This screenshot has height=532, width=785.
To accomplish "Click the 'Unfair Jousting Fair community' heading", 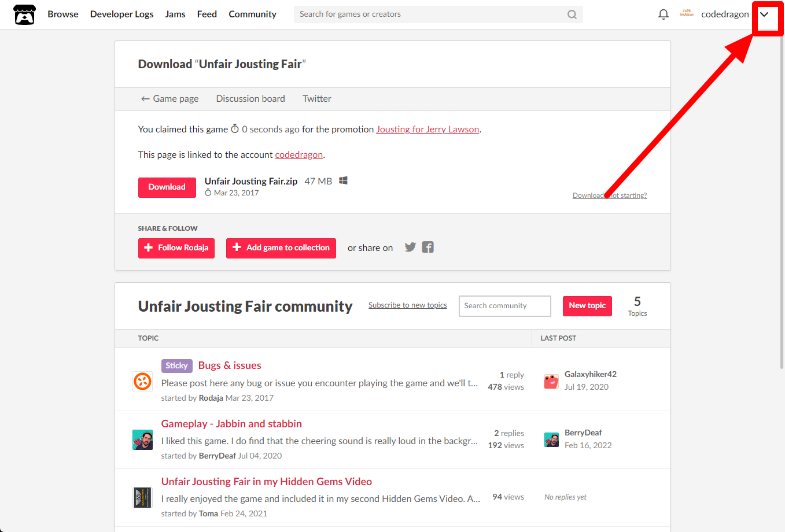I will tap(245, 306).
